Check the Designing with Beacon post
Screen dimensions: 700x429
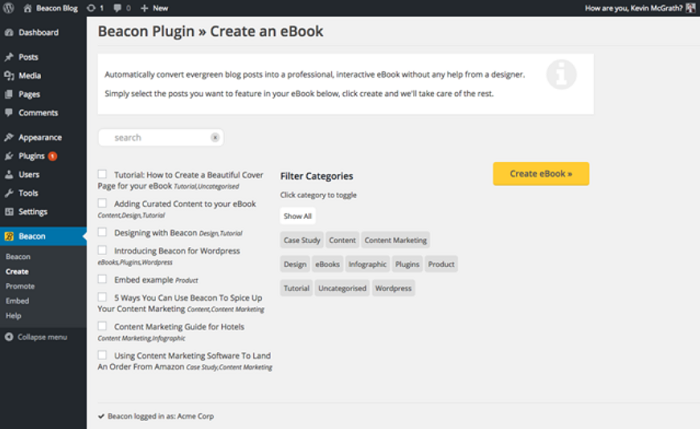pyautogui.click(x=103, y=232)
